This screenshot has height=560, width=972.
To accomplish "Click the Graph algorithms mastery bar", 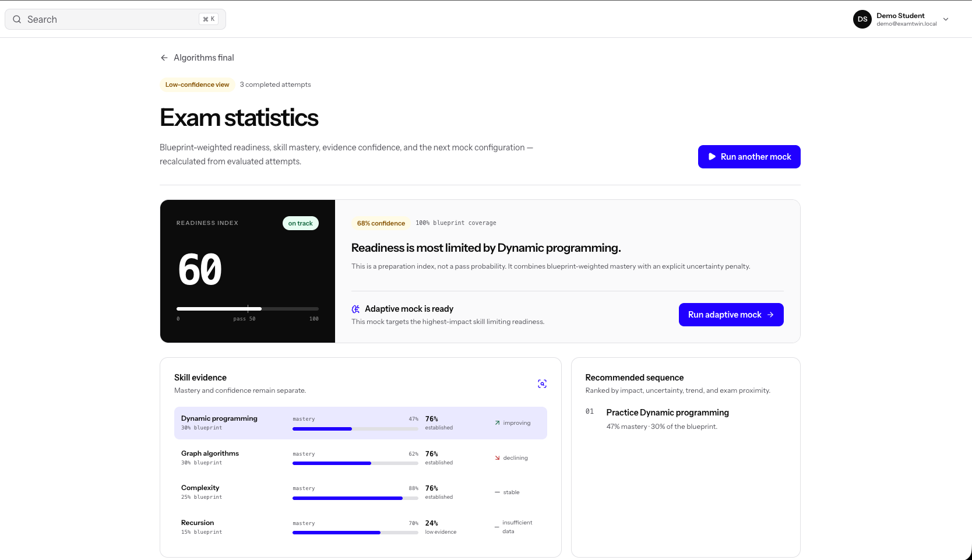I will click(x=355, y=463).
